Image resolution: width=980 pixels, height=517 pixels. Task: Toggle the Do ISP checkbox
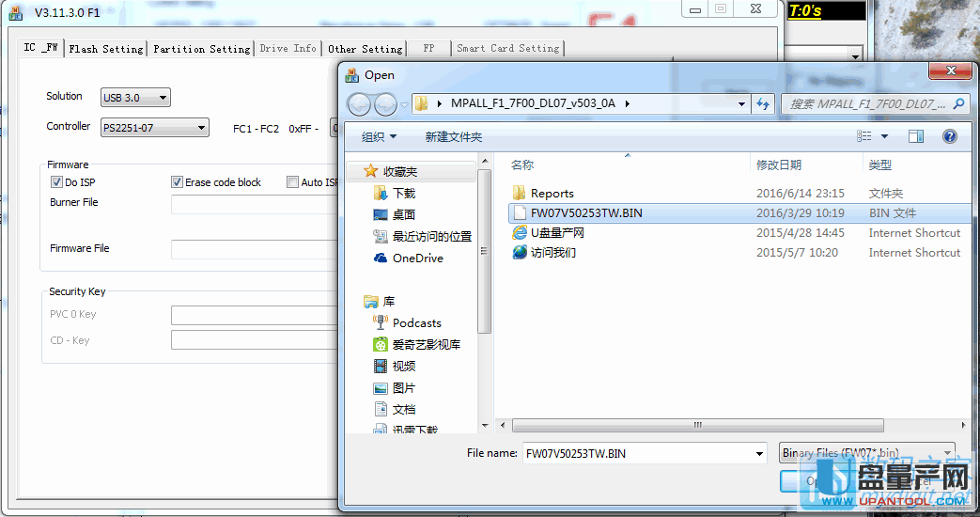pyautogui.click(x=56, y=182)
